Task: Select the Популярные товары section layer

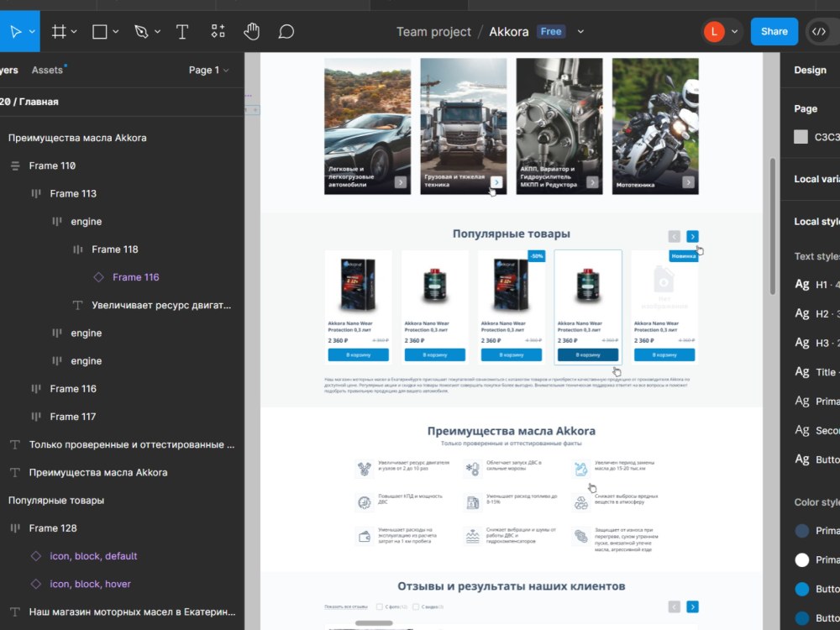Action: tap(56, 500)
